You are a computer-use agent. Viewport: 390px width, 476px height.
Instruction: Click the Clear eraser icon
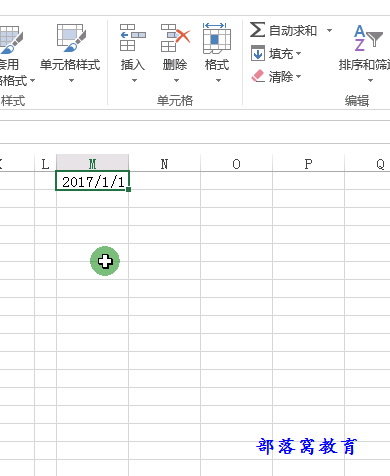pyautogui.click(x=258, y=76)
